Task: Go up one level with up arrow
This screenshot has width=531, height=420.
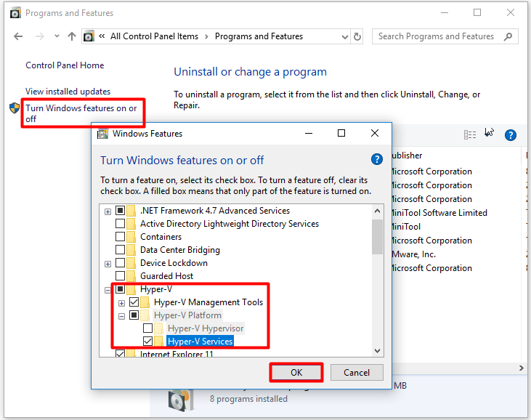Action: (x=71, y=36)
